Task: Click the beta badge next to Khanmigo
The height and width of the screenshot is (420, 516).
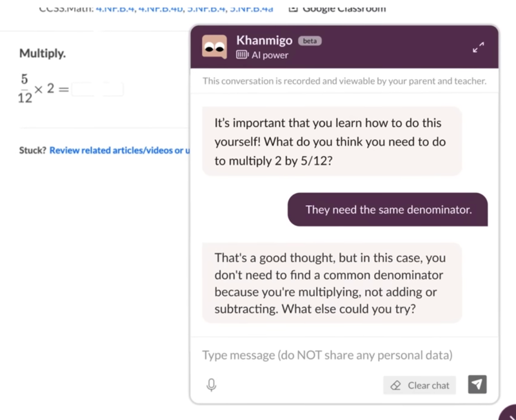Action: pos(310,41)
